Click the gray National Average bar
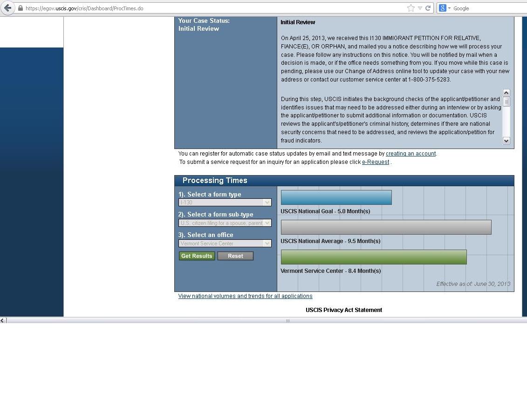Image resolution: width=527 pixels, height=420 pixels. point(386,227)
